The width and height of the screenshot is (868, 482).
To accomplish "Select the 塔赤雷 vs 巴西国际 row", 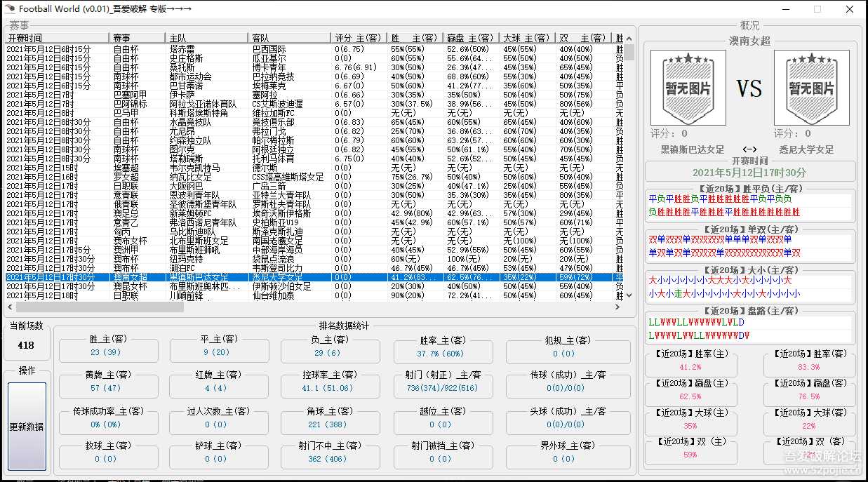I will [182, 49].
